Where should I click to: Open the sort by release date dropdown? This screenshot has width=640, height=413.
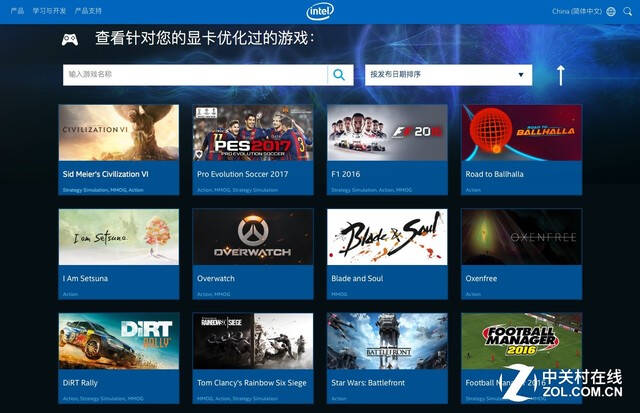click(x=448, y=75)
